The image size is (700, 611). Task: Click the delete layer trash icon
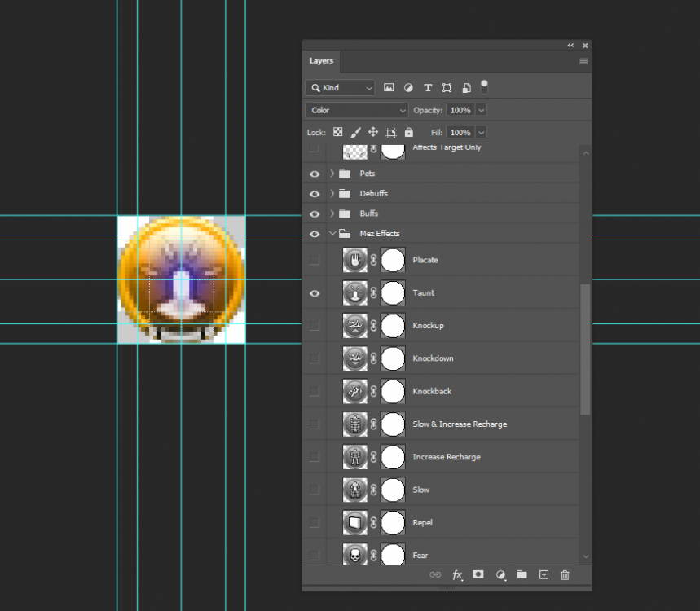[x=565, y=575]
